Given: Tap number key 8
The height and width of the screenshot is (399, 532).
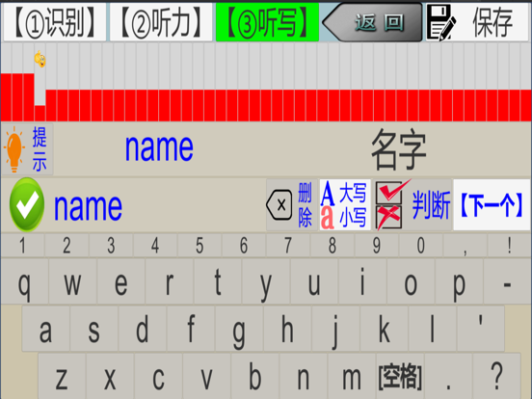Looking at the screenshot, I should pos(332,246).
